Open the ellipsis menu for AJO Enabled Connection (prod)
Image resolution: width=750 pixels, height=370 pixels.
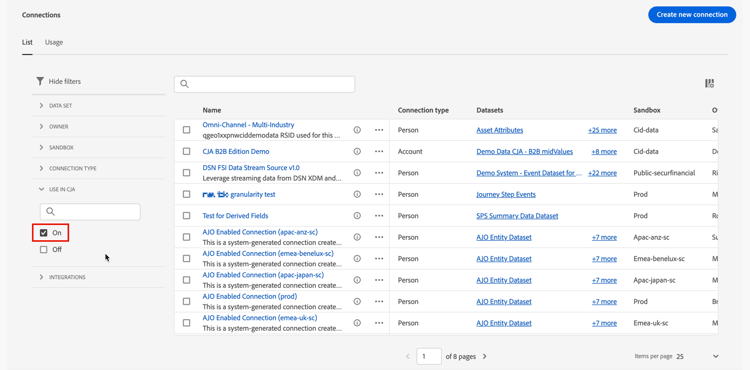coord(379,302)
